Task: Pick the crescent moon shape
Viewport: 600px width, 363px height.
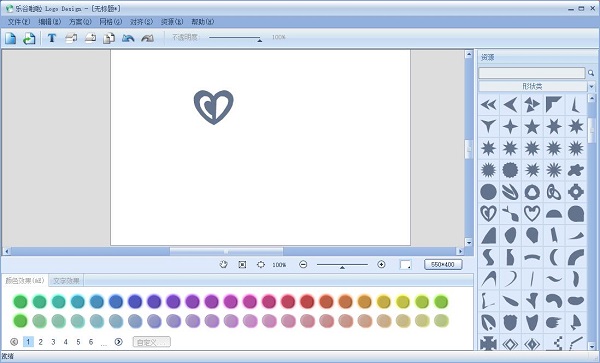Action: click(x=554, y=257)
